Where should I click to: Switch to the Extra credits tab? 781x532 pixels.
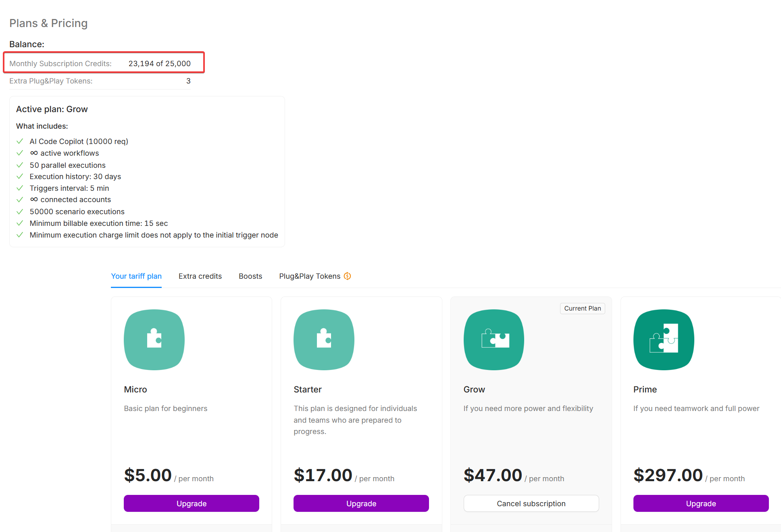click(200, 276)
